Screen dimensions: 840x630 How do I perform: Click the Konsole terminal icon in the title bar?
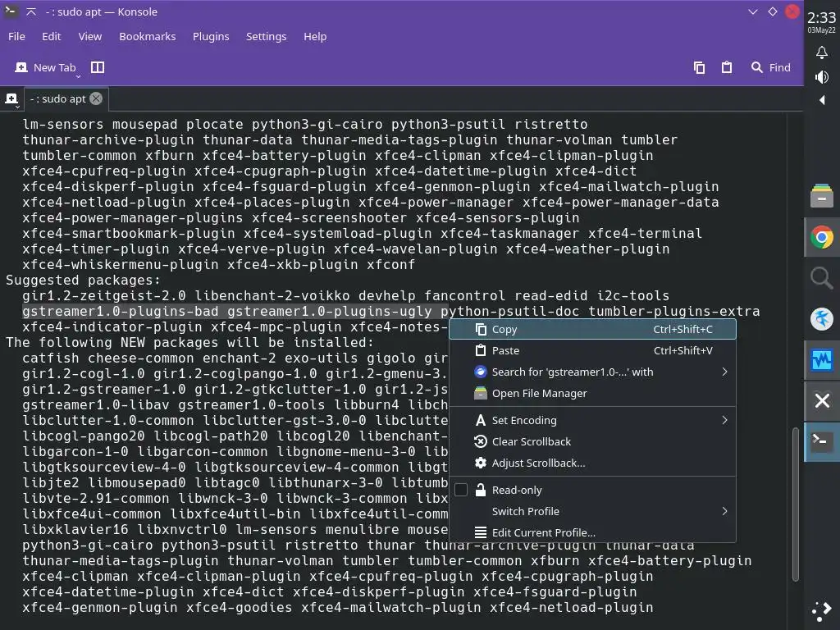10,11
